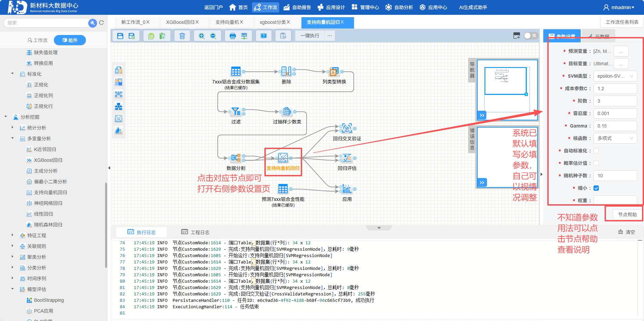Click the 节点帮助 button
644x321 pixels.
tap(627, 214)
